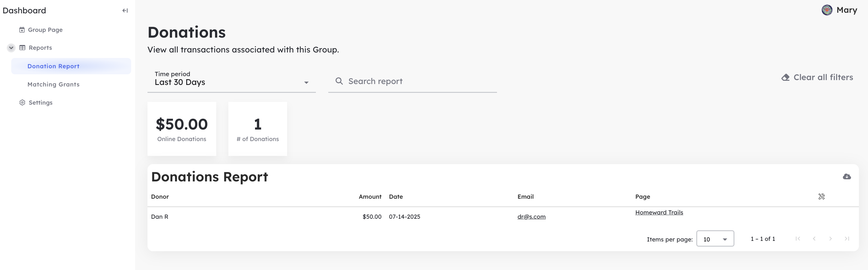Focus the Search report field
Viewport: 868px width, 270px height.
pos(412,81)
